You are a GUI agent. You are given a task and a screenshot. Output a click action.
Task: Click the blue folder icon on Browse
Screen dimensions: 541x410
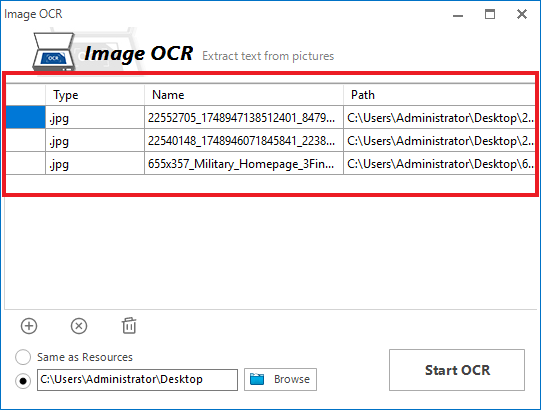click(x=257, y=379)
